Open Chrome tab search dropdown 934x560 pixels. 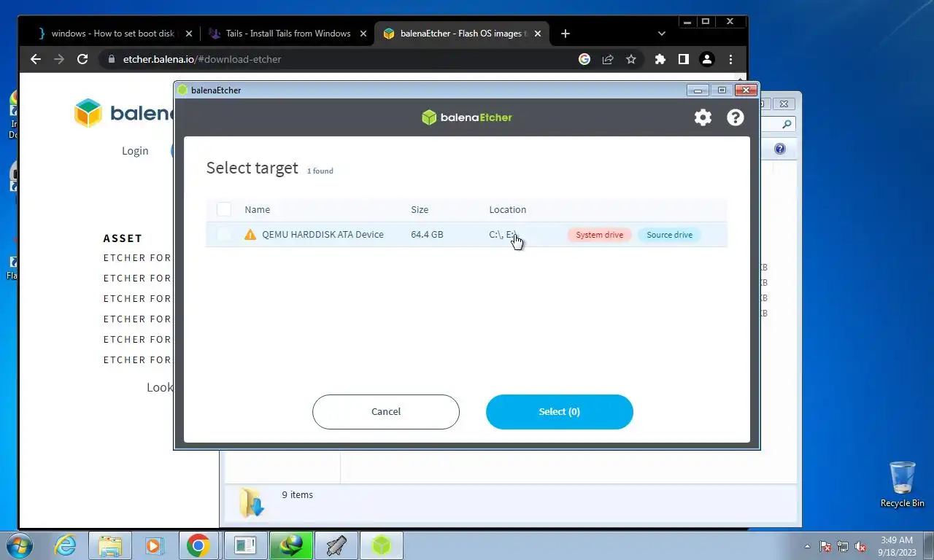point(661,34)
